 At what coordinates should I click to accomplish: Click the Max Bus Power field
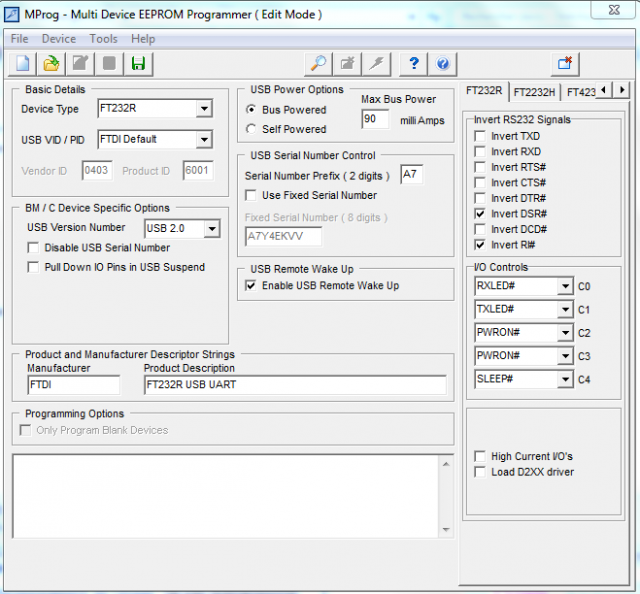376,119
